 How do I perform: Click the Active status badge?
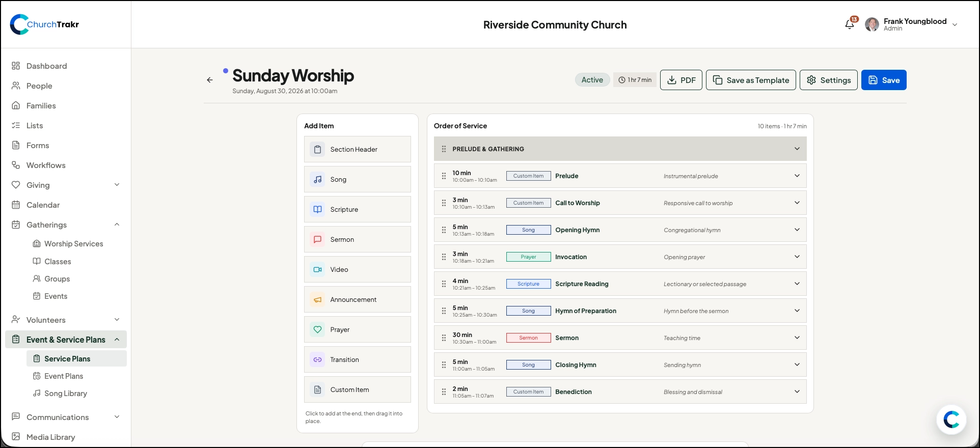coord(592,80)
